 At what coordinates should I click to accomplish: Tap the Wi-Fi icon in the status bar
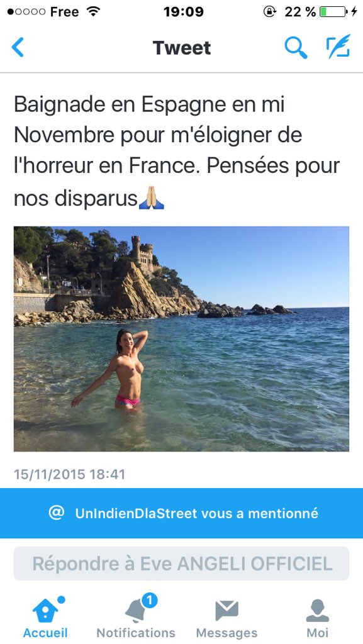click(94, 11)
